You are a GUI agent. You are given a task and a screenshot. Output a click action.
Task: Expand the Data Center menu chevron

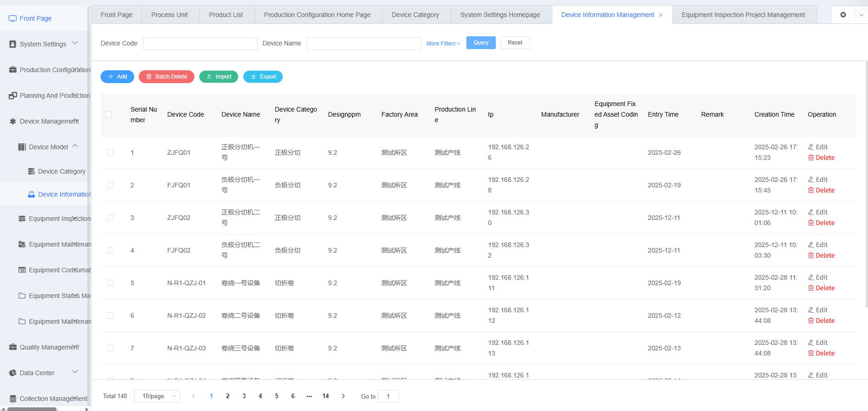(75, 372)
